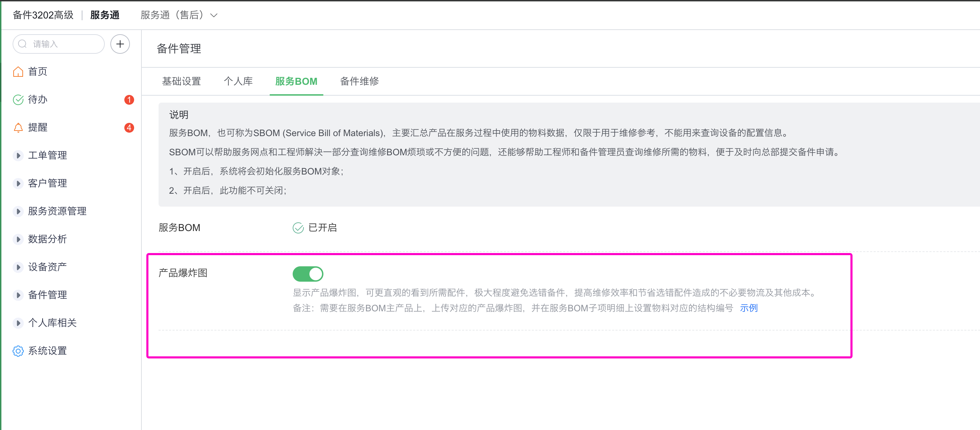The width and height of the screenshot is (980, 430).
Task: Click the 已开启 green check status icon
Action: click(x=298, y=228)
